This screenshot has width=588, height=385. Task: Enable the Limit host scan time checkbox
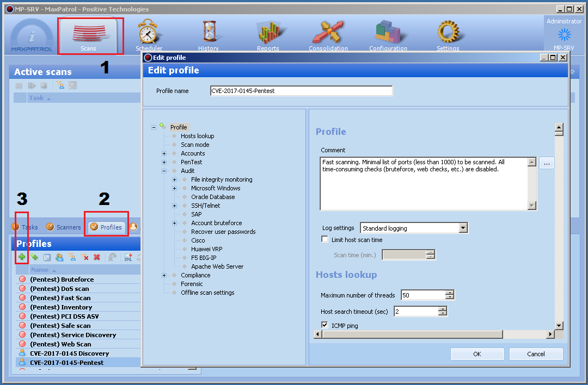click(x=325, y=240)
